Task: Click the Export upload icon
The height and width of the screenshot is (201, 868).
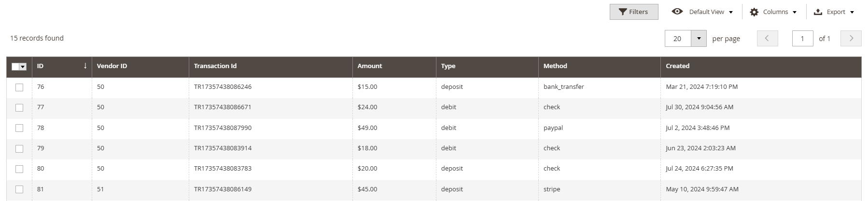Action: [818, 12]
